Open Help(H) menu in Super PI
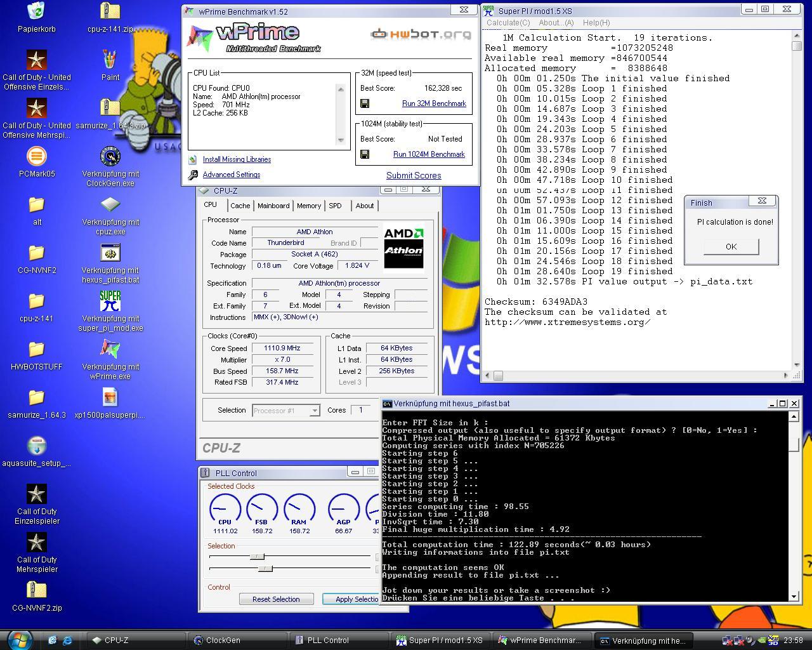Viewport: 812px width, 650px height. 596,22
